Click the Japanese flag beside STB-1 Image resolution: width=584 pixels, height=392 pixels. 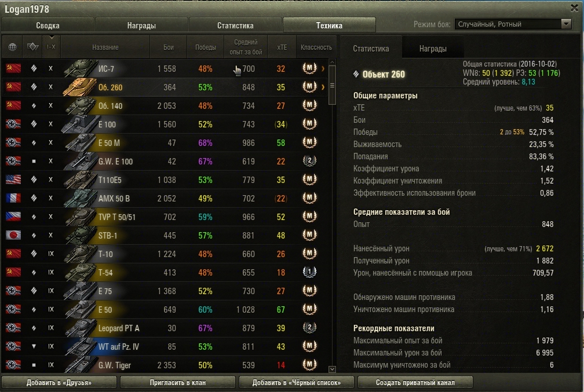coord(13,235)
